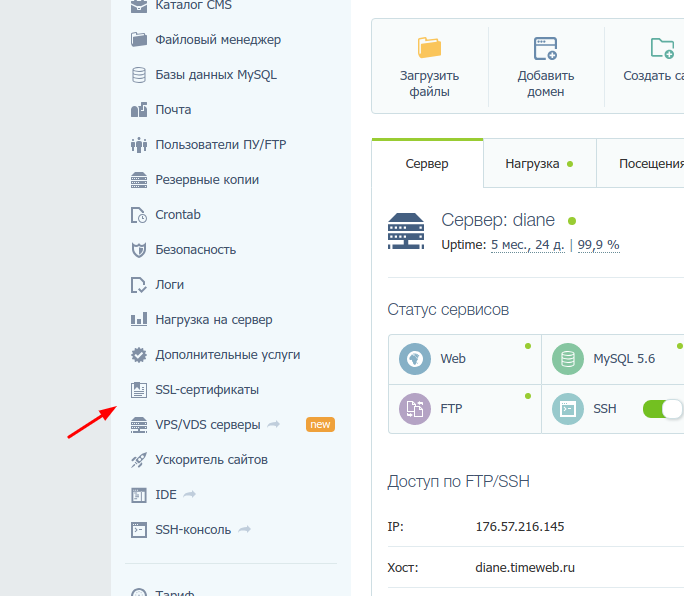Open VPS/VDS серверы external link
The width and height of the screenshot is (684, 596).
point(208,425)
